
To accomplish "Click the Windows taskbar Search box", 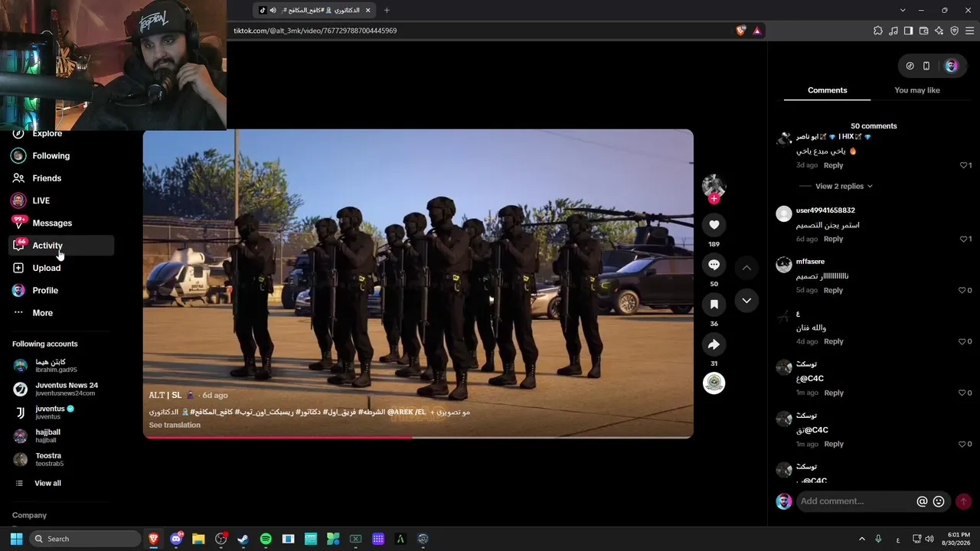I will (85, 539).
